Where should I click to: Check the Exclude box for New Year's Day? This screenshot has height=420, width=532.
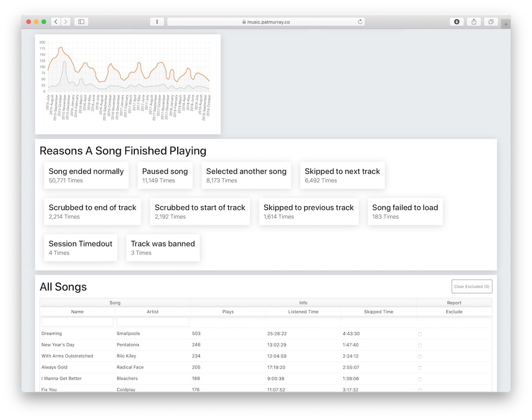tap(420, 345)
